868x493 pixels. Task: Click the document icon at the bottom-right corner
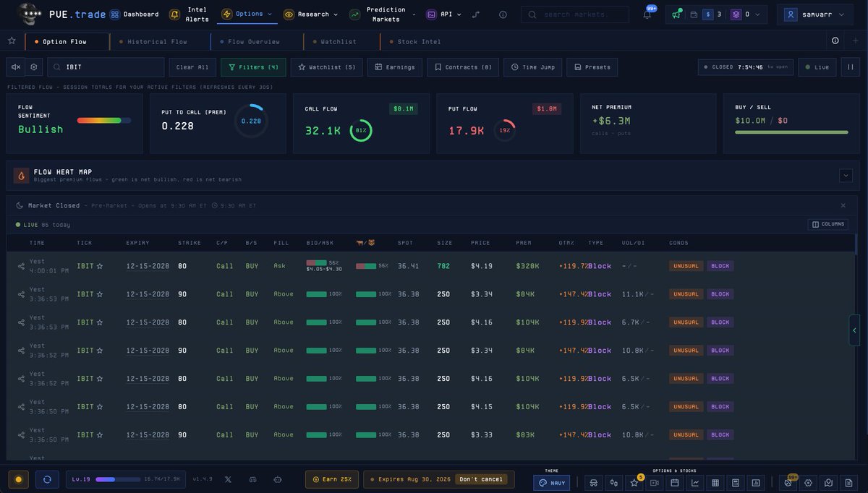coord(849,483)
